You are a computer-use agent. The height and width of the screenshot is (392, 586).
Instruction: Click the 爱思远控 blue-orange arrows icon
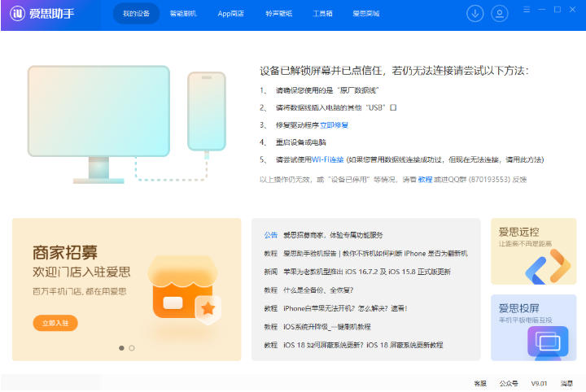pyautogui.click(x=548, y=267)
